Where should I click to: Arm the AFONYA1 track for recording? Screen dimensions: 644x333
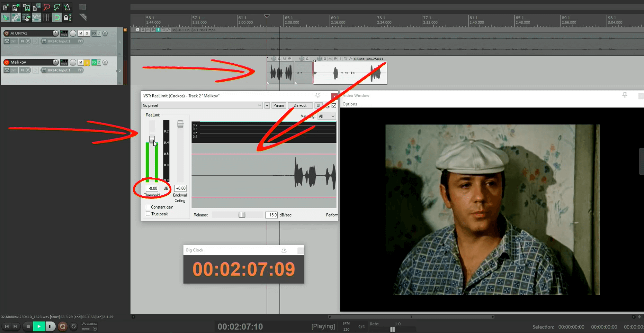pyautogui.click(x=6, y=33)
